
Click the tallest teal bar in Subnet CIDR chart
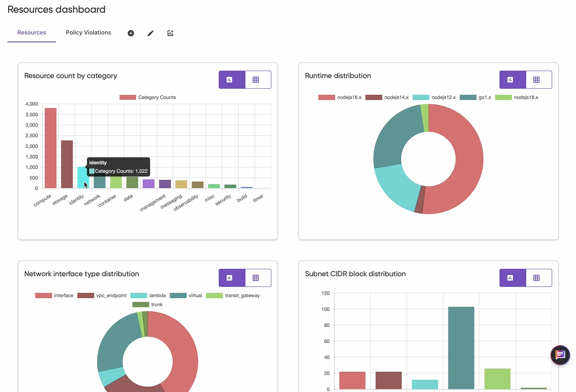[461, 348]
